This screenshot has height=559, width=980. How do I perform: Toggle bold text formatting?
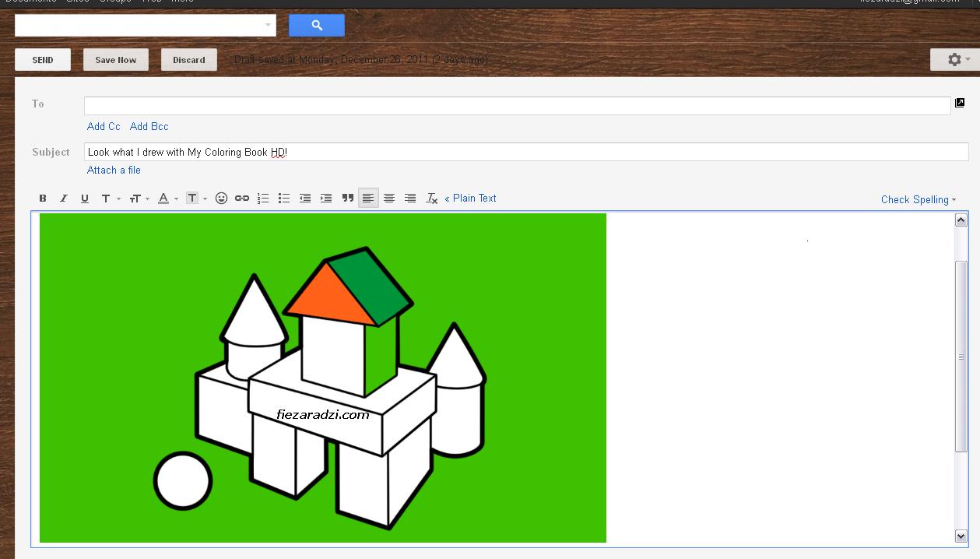pos(43,199)
